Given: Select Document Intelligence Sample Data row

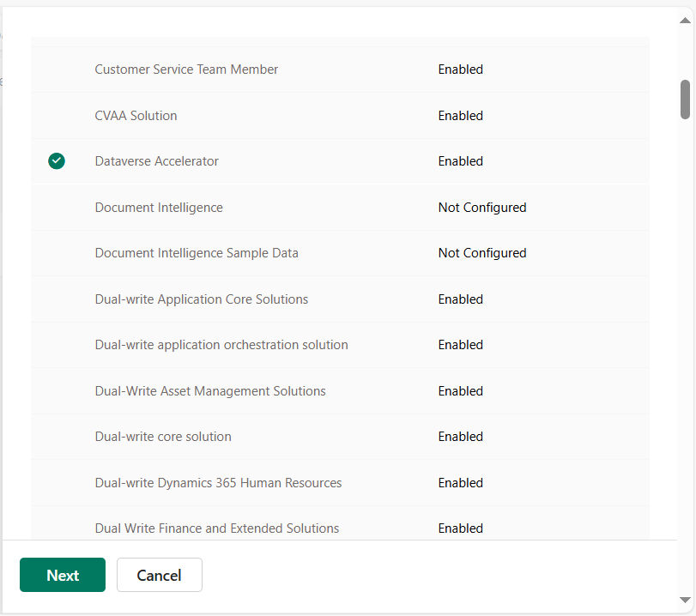Looking at the screenshot, I should [197, 253].
